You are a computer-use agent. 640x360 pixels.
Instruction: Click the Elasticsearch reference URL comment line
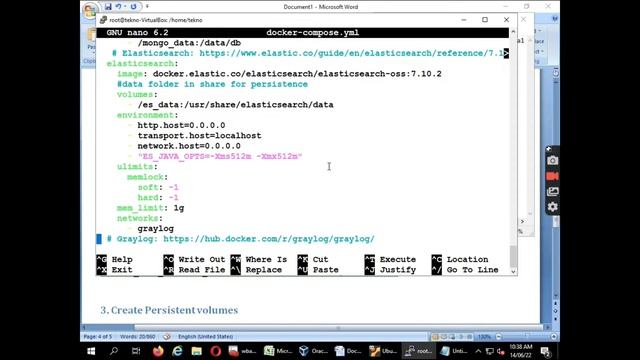308,53
